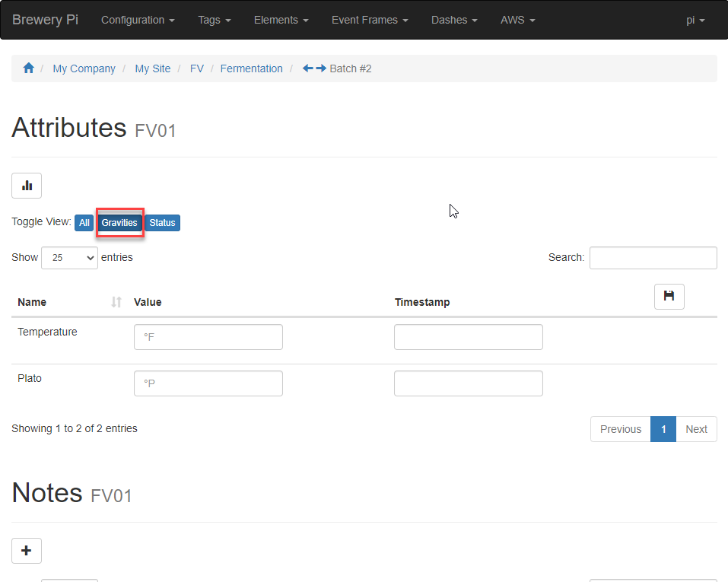Open the bar chart graph button
This screenshot has width=728, height=582.
tap(27, 186)
